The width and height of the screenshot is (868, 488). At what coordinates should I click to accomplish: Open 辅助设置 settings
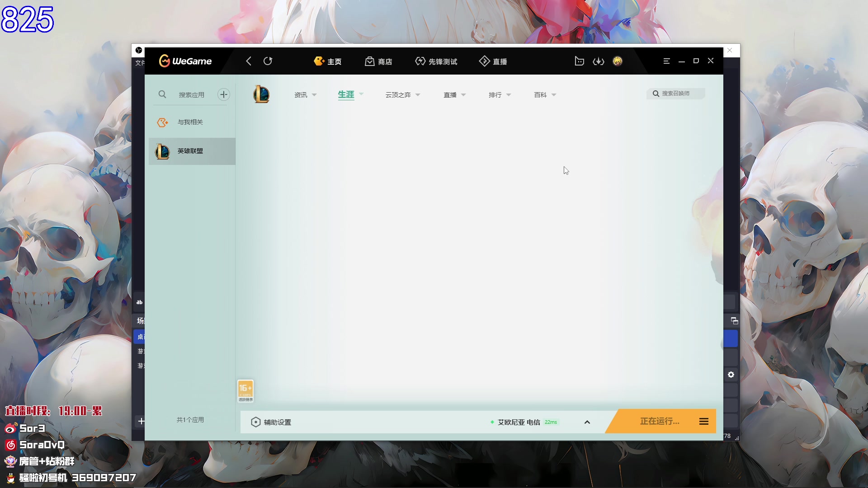[271, 422]
